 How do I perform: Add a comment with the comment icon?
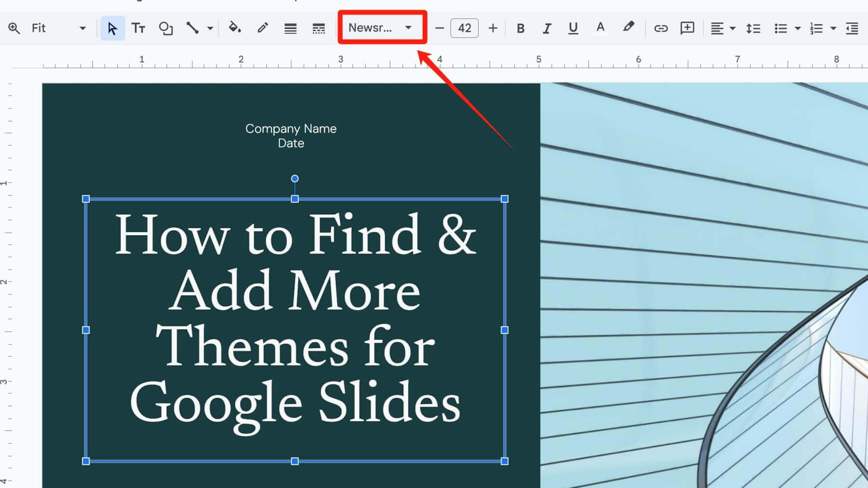click(x=687, y=28)
